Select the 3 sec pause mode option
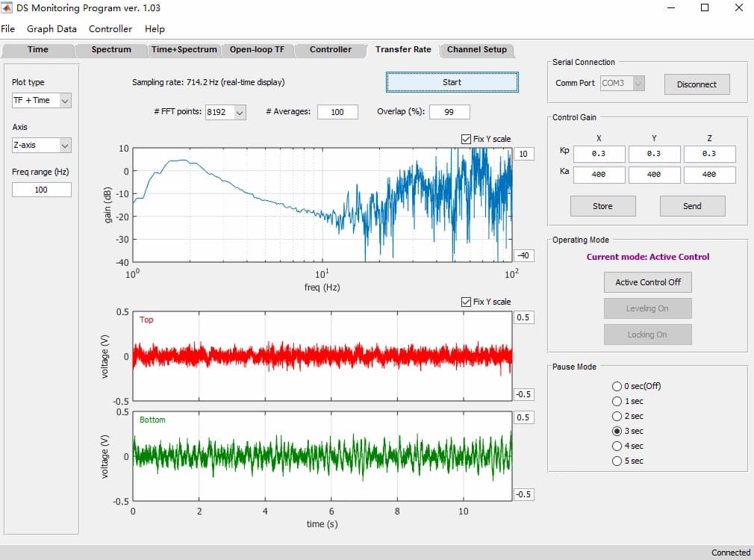 coord(617,431)
